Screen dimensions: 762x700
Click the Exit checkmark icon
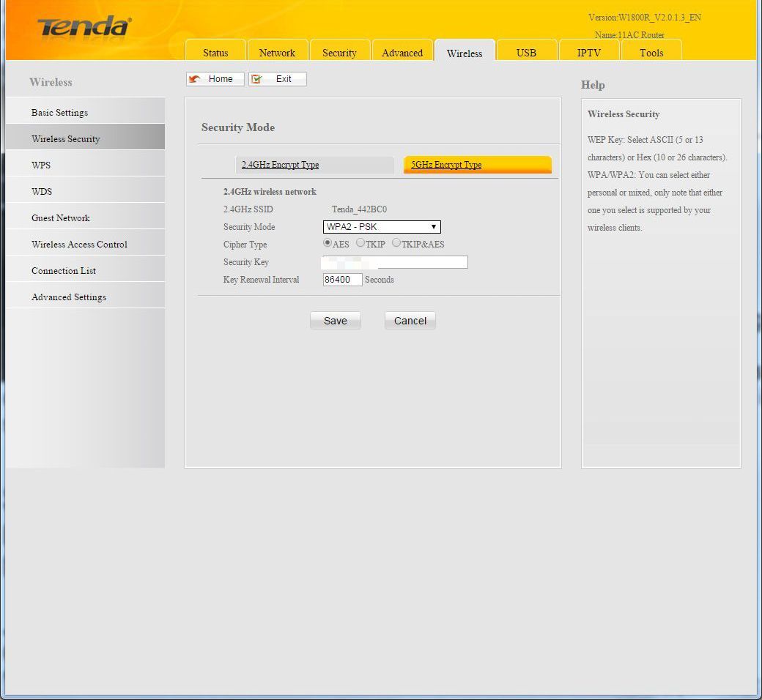point(257,79)
